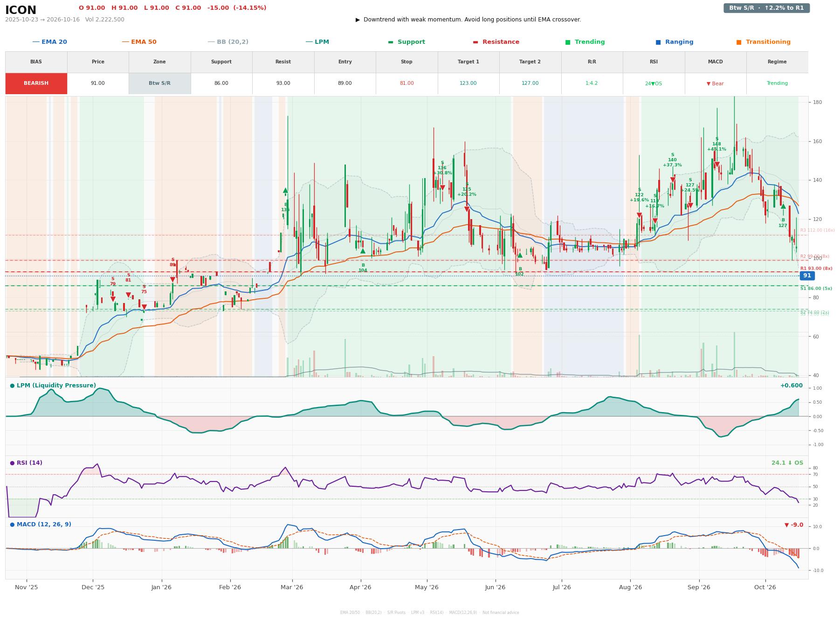This screenshot has width=840, height=620.
Task: Click the MACD reading -9.0
Action: pyautogui.click(x=794, y=525)
